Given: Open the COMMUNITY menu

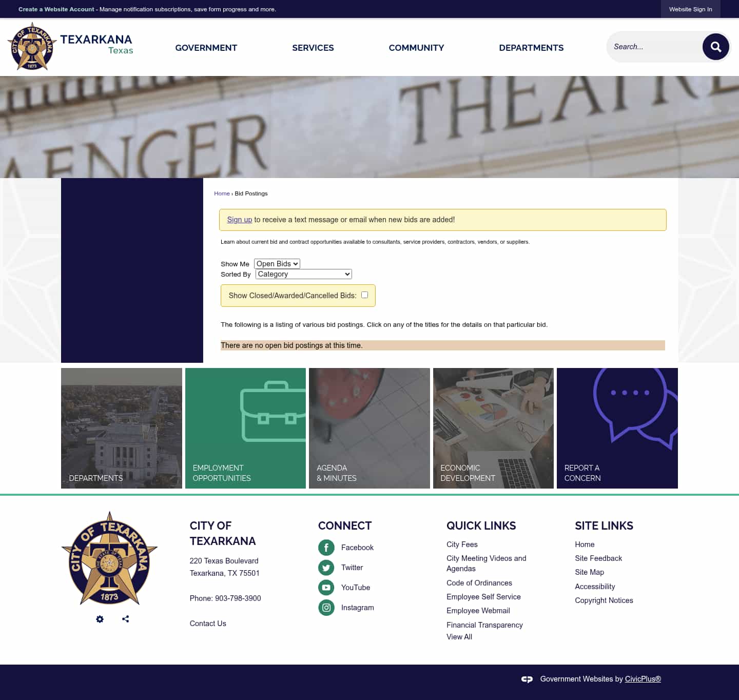Looking at the screenshot, I should click(416, 48).
